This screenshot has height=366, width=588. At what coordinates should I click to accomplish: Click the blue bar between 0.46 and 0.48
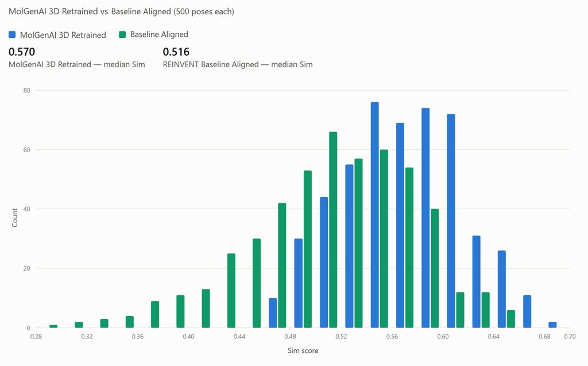coord(273,313)
